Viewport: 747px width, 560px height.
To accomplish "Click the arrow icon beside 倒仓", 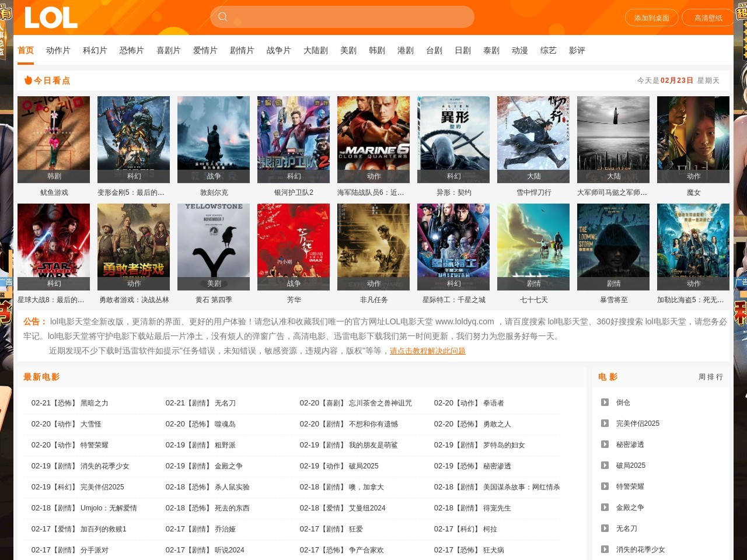I will (605, 402).
